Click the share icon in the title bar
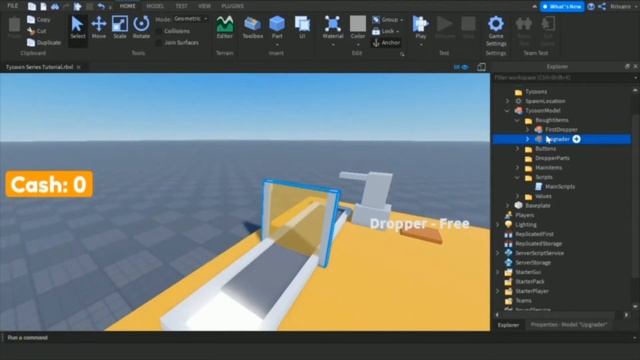Screen dimensions: 640x360 [602, 7]
